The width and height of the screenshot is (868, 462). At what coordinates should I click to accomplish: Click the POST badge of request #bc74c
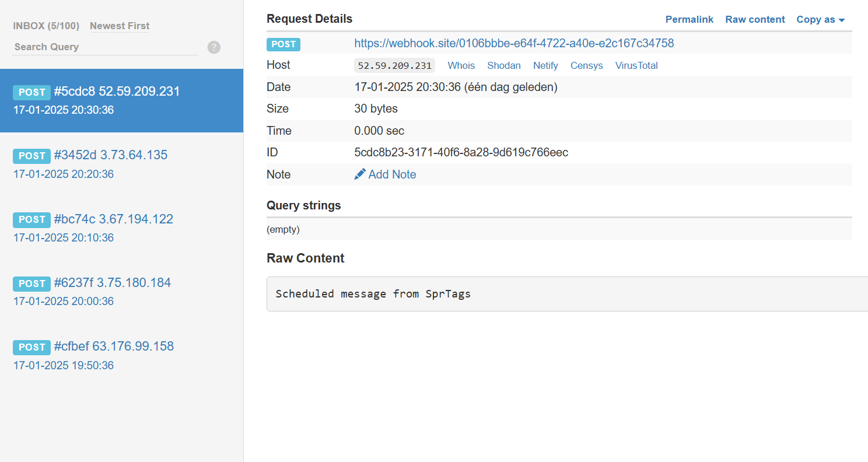[32, 219]
